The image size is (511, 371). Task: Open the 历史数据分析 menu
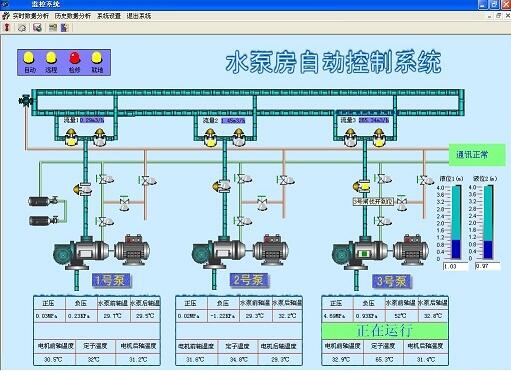73,16
